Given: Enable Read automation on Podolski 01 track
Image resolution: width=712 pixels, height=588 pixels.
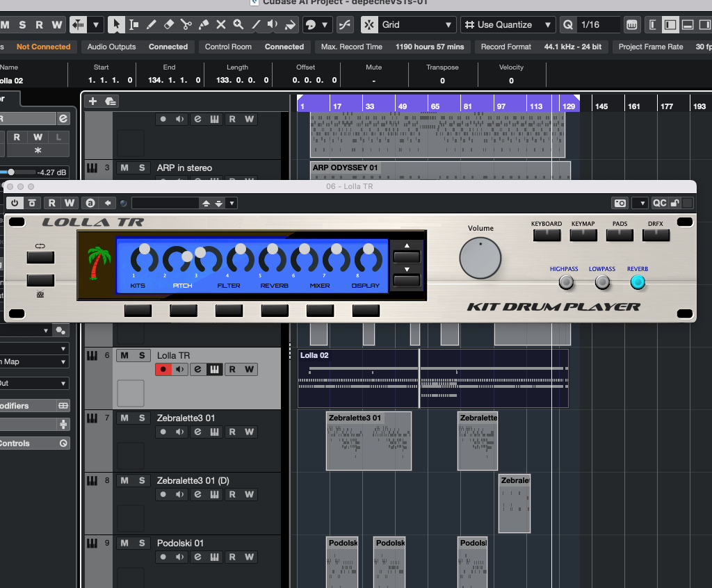Looking at the screenshot, I should point(232,557).
